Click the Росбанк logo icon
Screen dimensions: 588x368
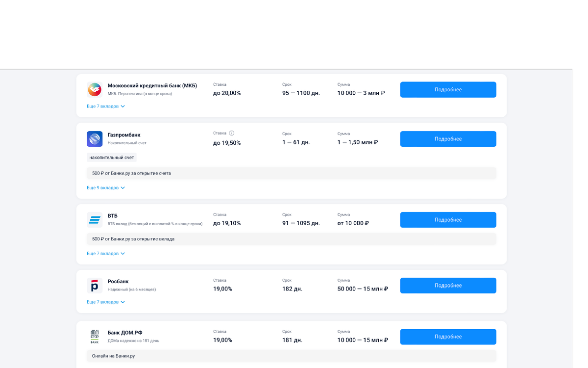(x=95, y=286)
